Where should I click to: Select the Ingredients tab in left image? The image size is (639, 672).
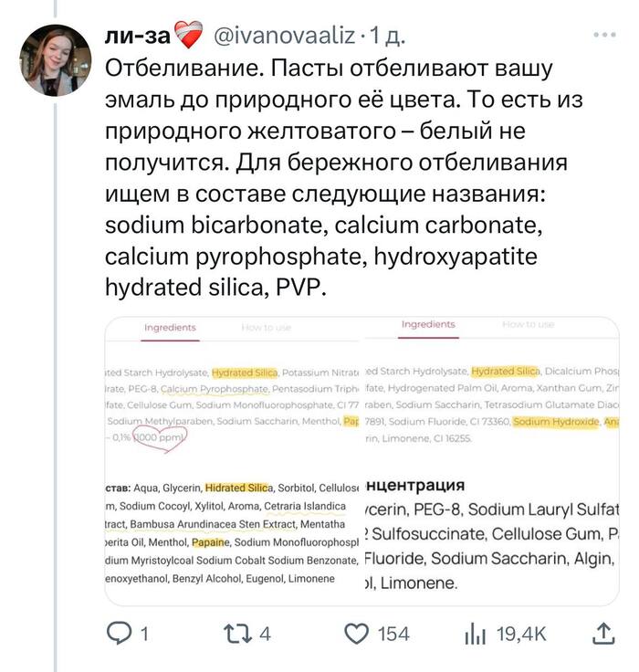click(170, 327)
